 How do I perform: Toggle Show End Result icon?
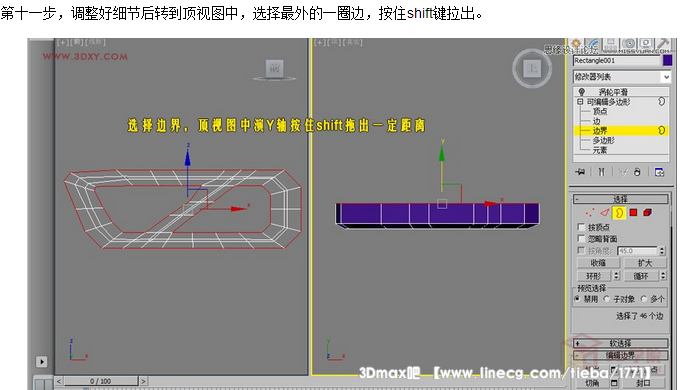pyautogui.click(x=601, y=172)
